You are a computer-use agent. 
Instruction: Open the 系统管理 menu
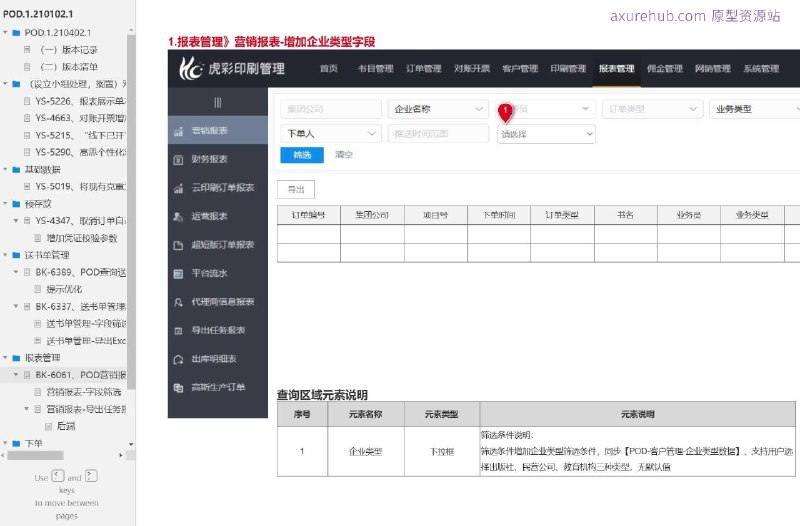tap(761, 68)
